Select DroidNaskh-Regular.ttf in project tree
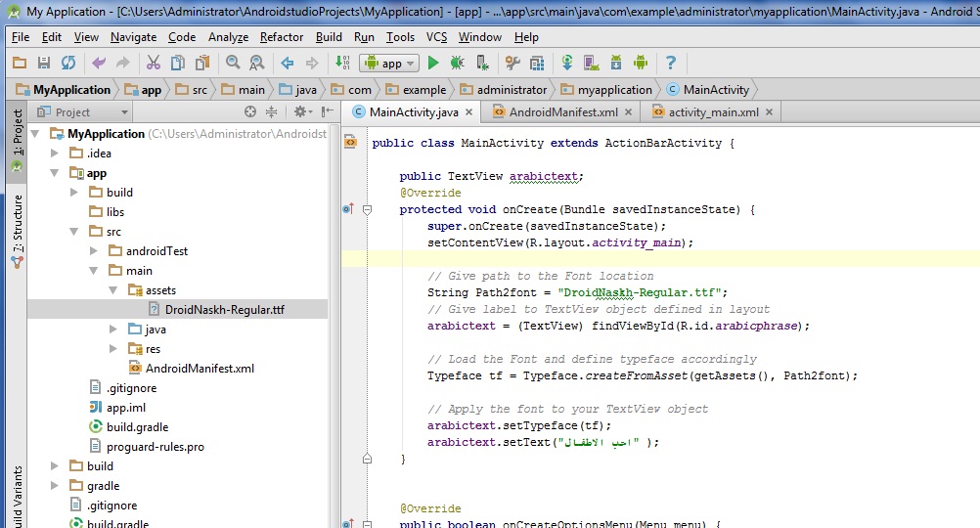Screen dimensions: 980x528 click(224, 310)
